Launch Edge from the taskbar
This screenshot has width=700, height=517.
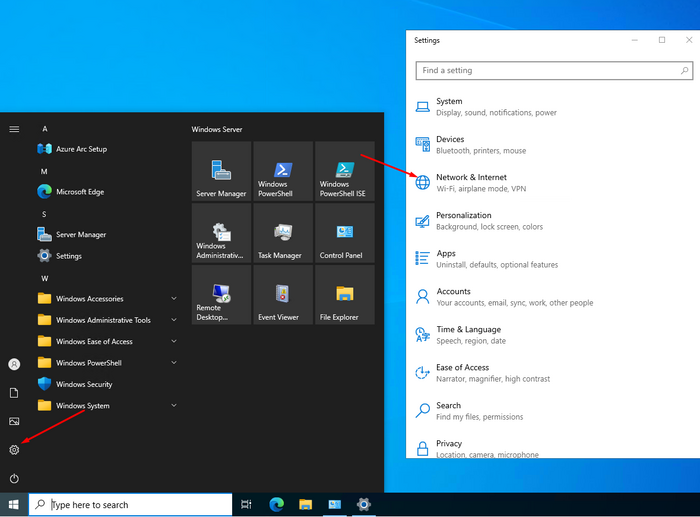(276, 504)
